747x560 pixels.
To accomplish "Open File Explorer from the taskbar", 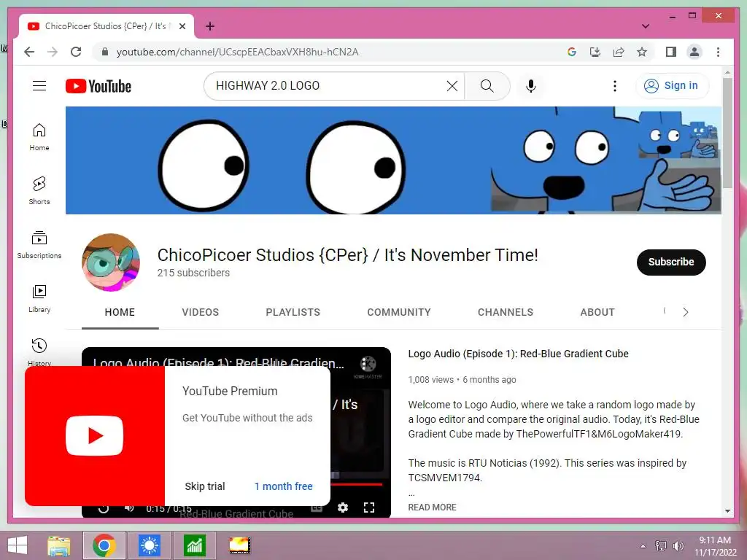I will [59, 545].
